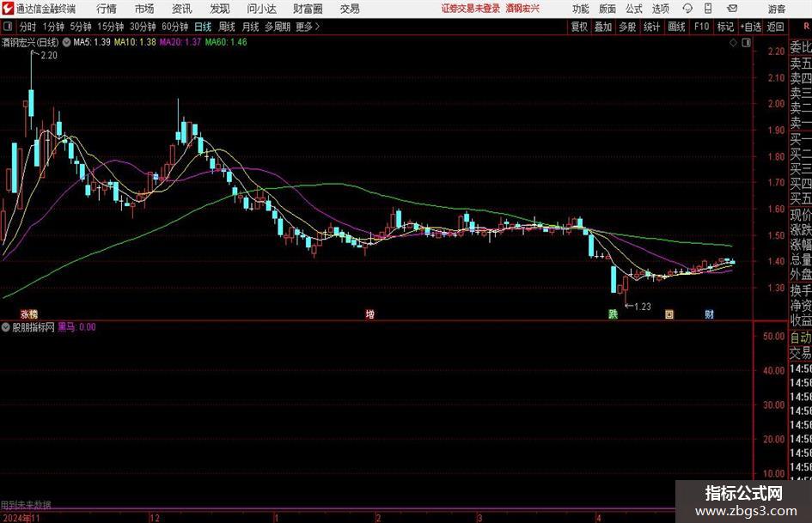812x523 pixels.
Task: Open the 交易 menu
Action: 350,9
